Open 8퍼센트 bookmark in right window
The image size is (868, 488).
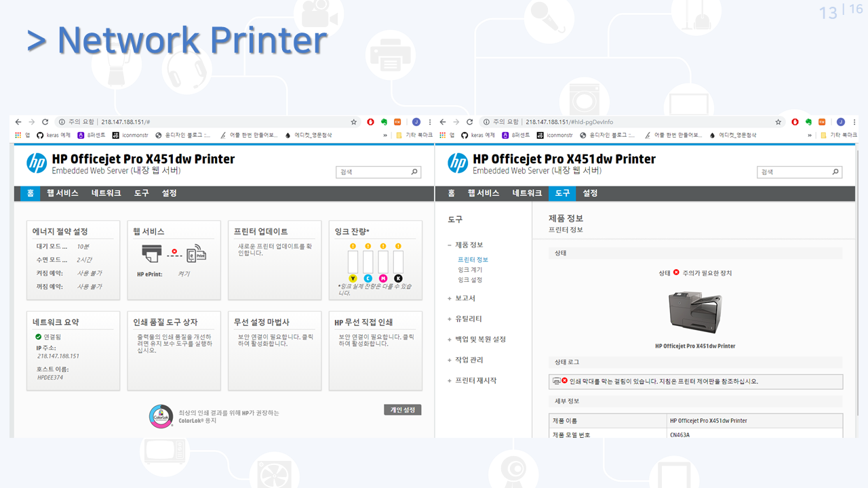pyautogui.click(x=515, y=135)
